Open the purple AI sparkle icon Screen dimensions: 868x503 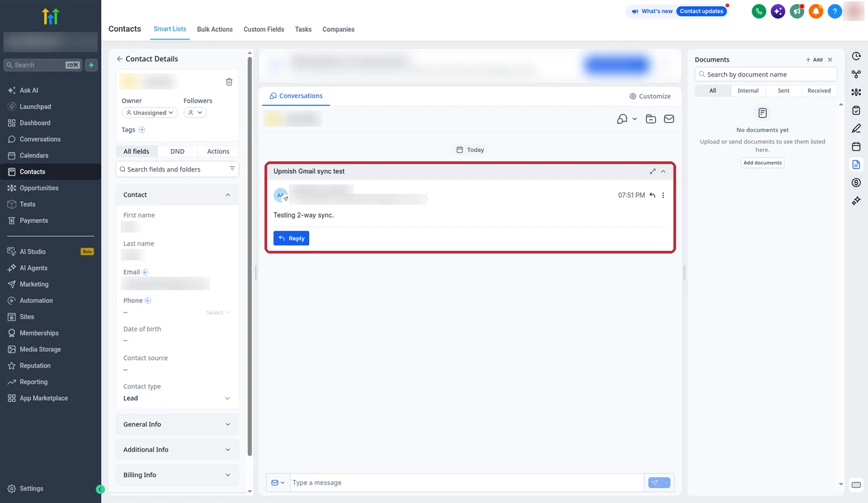[778, 12]
